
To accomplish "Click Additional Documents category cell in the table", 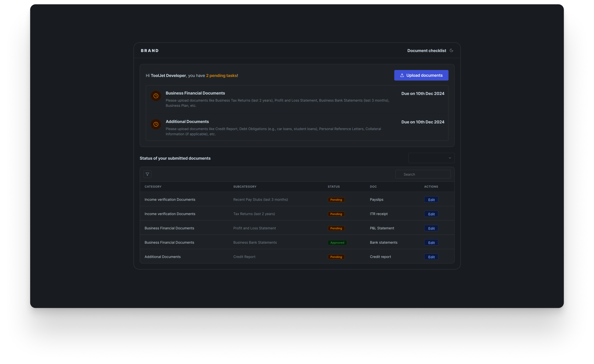I will [162, 257].
